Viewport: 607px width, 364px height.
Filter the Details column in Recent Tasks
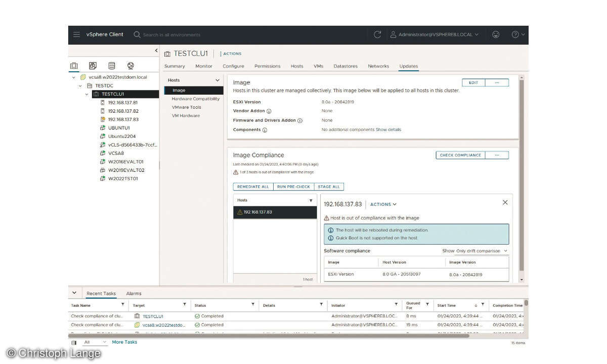click(321, 304)
